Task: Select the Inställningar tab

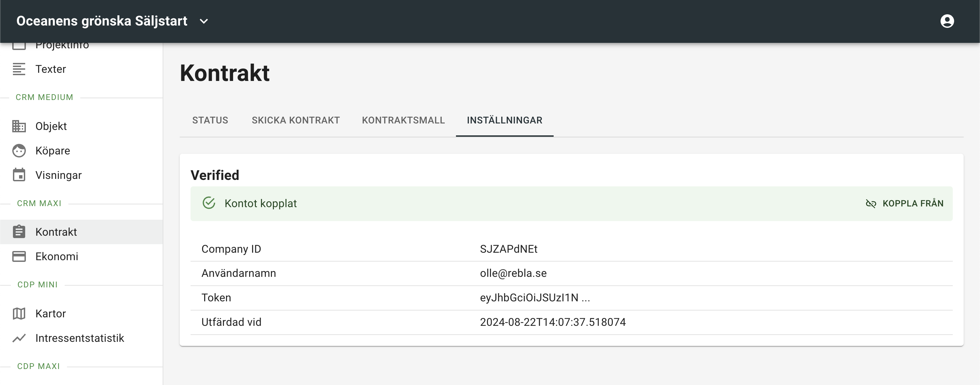Action: [504, 120]
